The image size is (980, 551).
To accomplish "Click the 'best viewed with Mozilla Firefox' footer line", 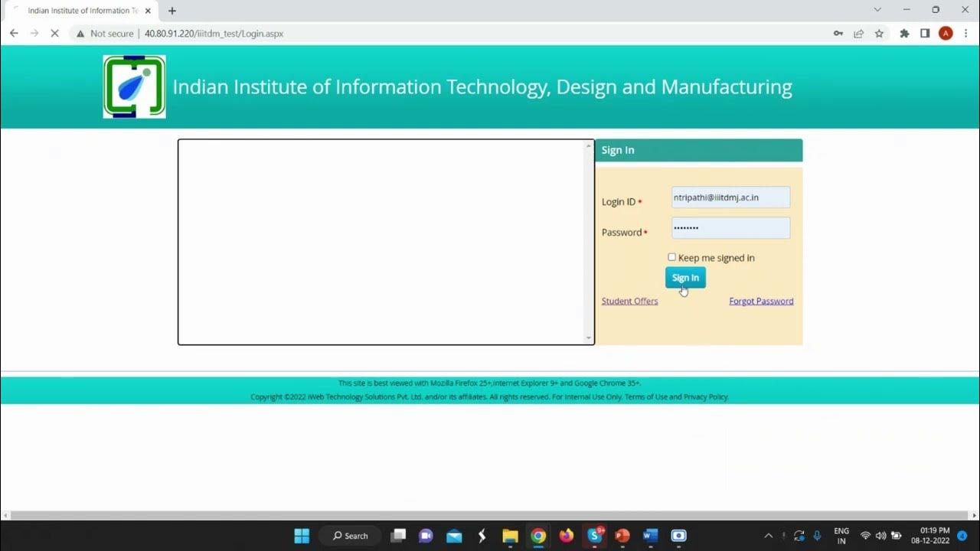I will [x=490, y=383].
